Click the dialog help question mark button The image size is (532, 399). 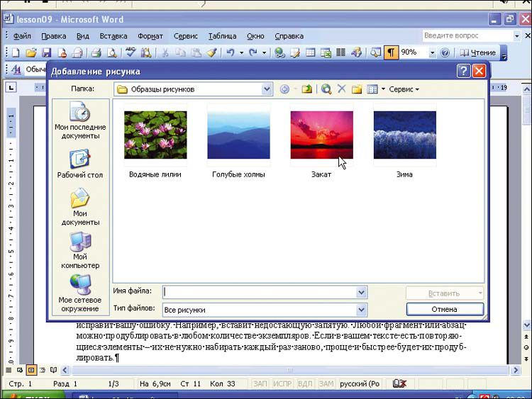(463, 71)
